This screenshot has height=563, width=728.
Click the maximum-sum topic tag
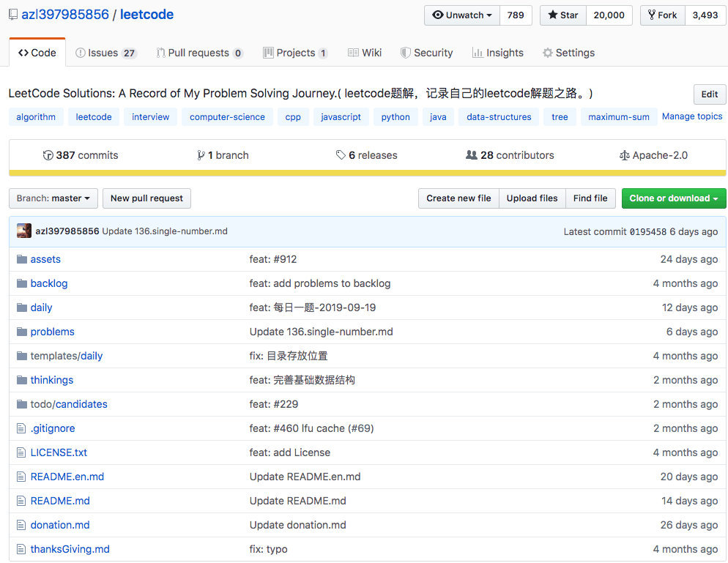coord(618,117)
